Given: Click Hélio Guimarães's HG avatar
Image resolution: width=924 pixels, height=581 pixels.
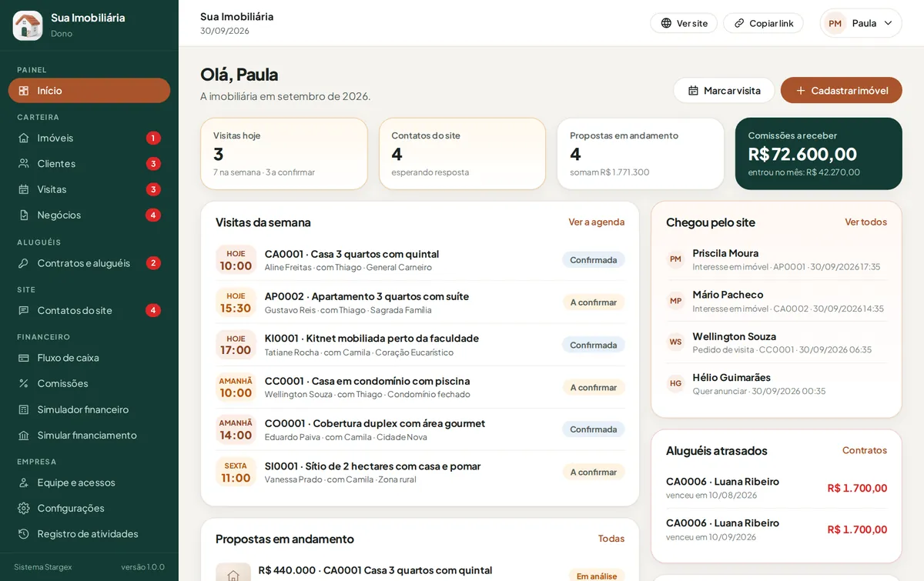Looking at the screenshot, I should pos(675,383).
